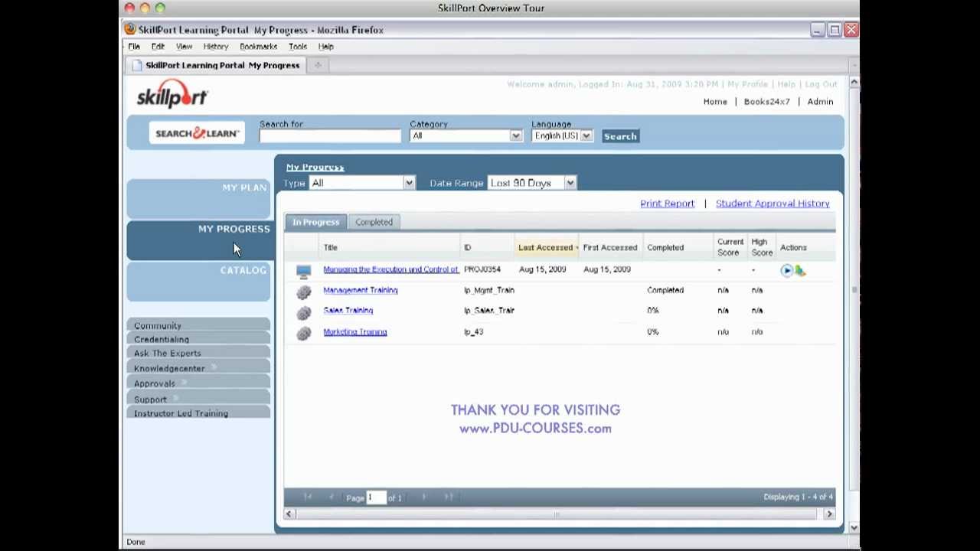The image size is (980, 551).
Task: Click the Books24x7 link
Action: [x=766, y=102]
